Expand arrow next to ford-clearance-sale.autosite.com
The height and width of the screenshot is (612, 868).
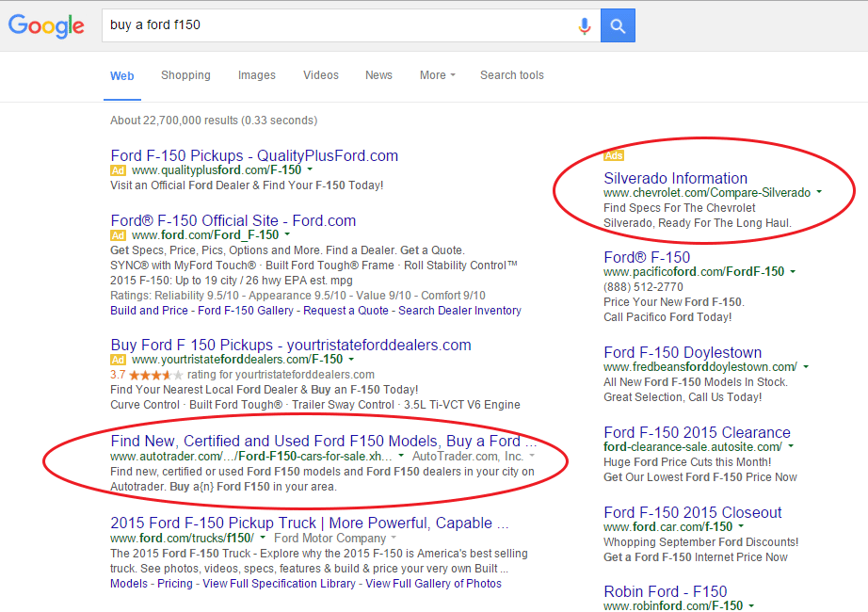click(791, 446)
